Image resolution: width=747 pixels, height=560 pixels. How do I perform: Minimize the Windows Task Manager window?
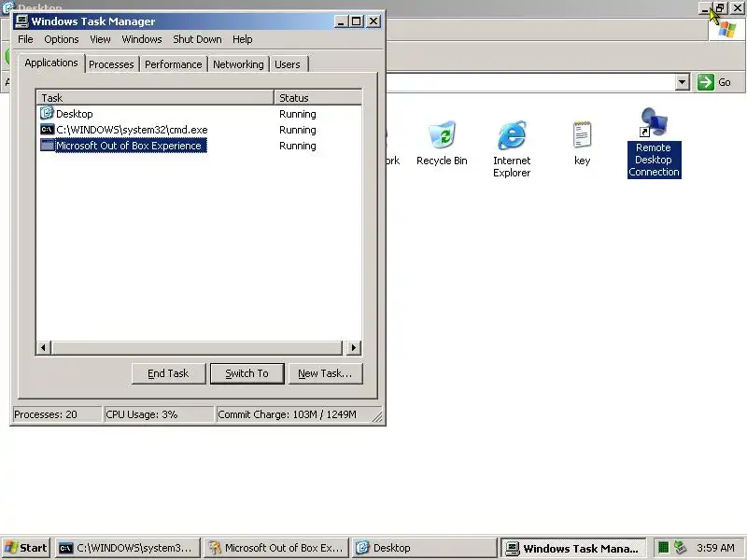pyautogui.click(x=341, y=21)
